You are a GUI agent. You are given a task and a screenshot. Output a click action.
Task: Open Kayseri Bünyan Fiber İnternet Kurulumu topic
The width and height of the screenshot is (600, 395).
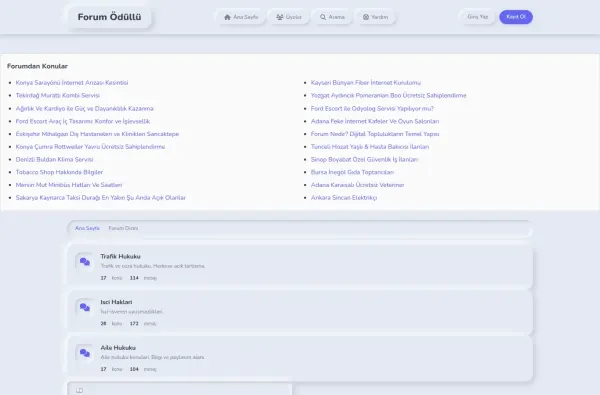366,83
